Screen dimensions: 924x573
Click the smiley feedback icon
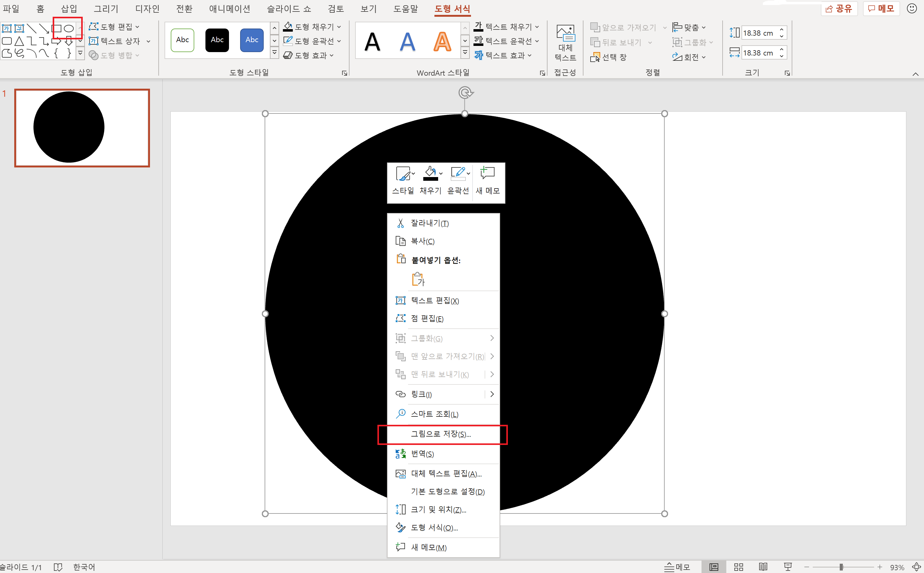[x=912, y=8]
